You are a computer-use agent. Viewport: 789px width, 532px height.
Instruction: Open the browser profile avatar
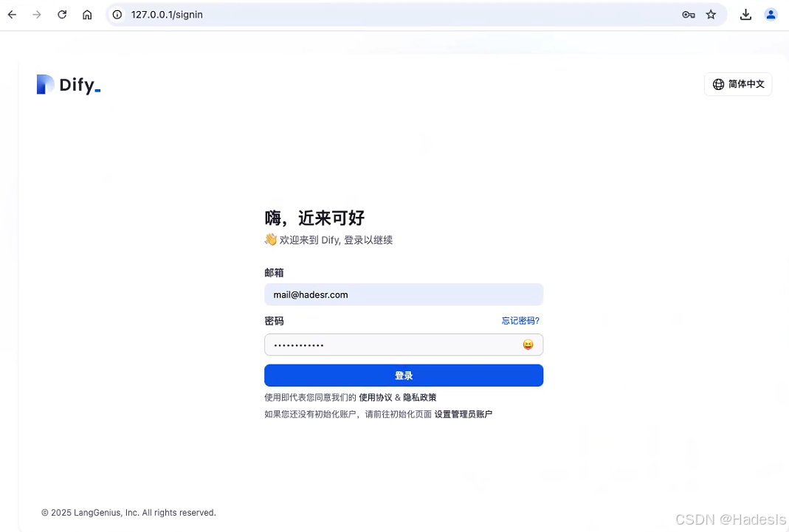coord(771,15)
